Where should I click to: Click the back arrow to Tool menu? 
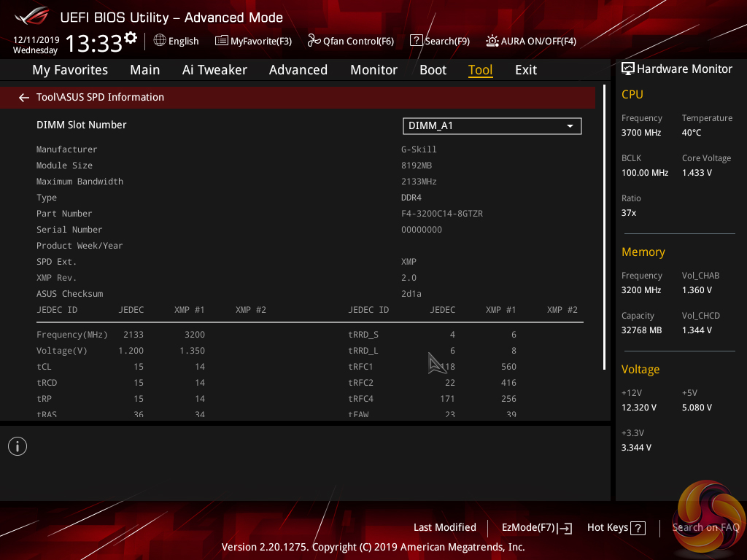24,98
